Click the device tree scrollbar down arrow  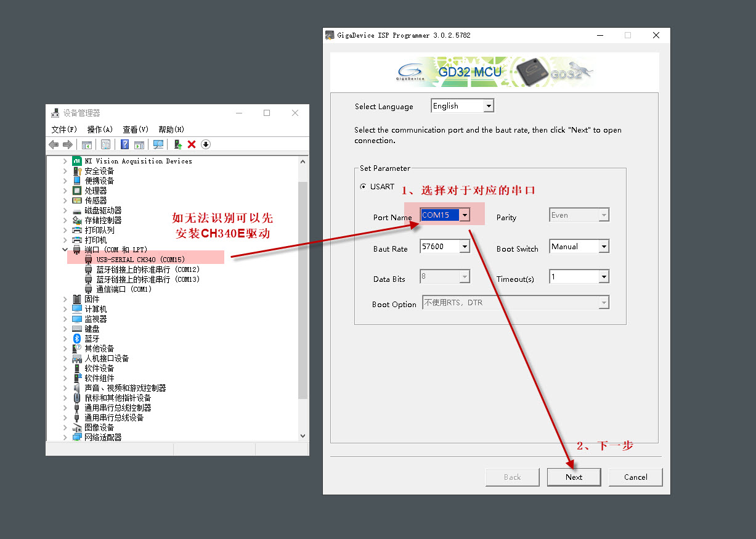pos(303,435)
